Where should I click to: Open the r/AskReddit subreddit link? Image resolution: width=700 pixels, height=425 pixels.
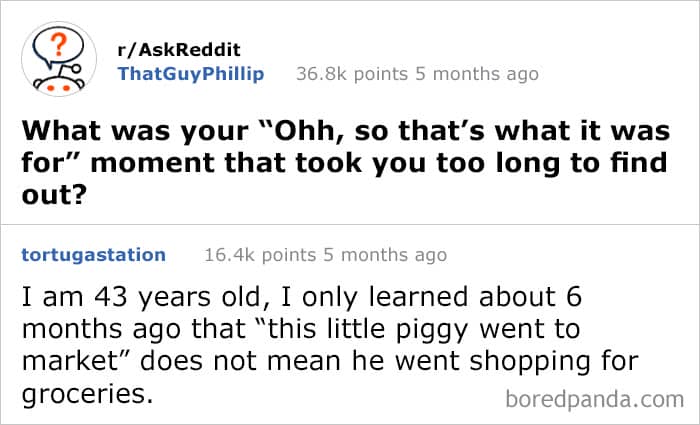click(x=179, y=50)
